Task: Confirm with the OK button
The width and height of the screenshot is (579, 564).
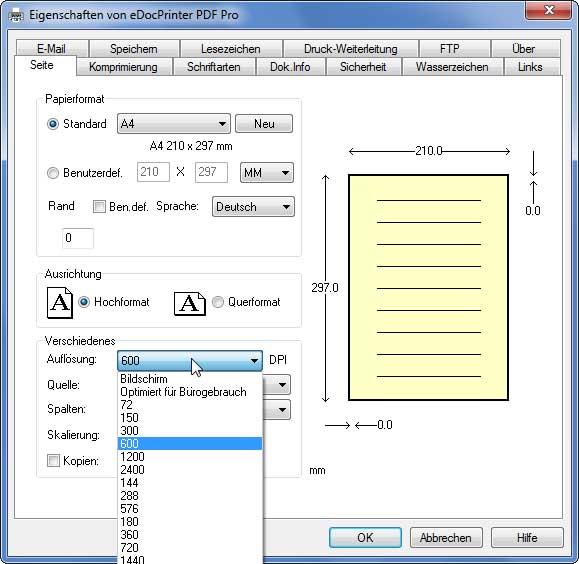Action: click(365, 537)
